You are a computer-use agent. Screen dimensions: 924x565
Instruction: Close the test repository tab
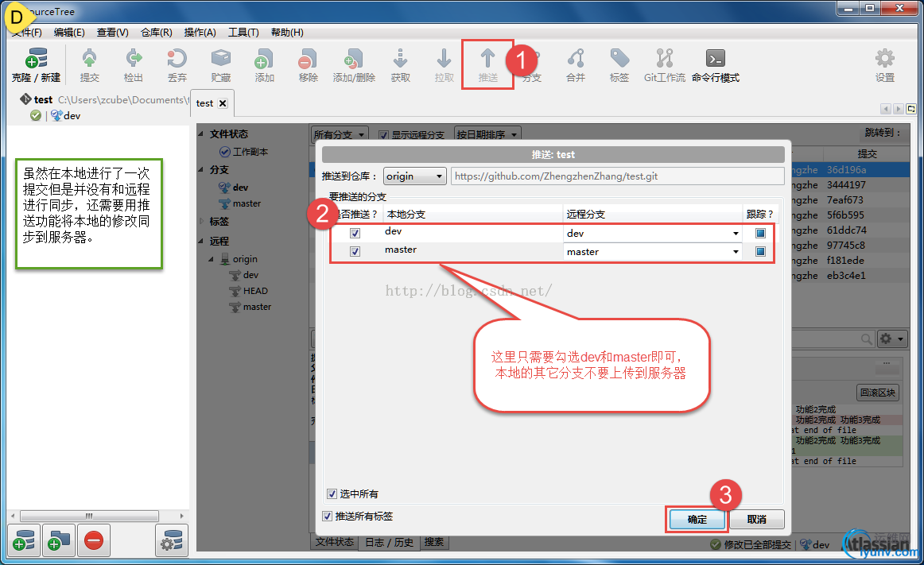[223, 103]
